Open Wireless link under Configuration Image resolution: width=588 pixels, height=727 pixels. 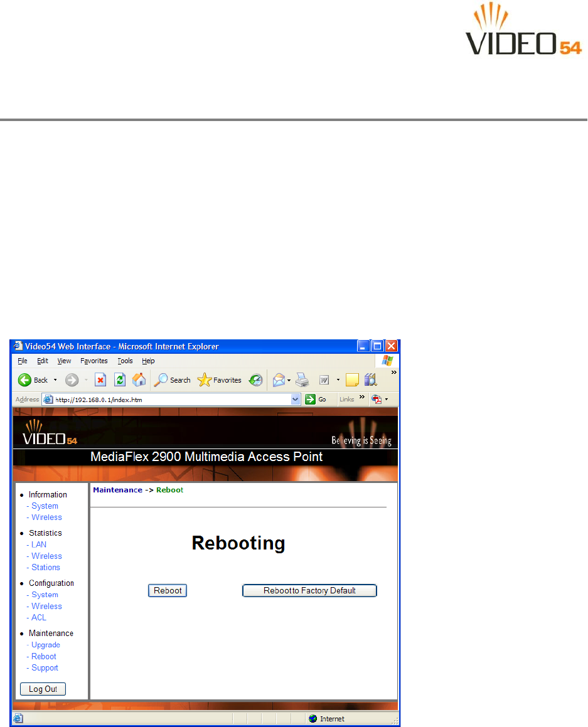pos(46,606)
